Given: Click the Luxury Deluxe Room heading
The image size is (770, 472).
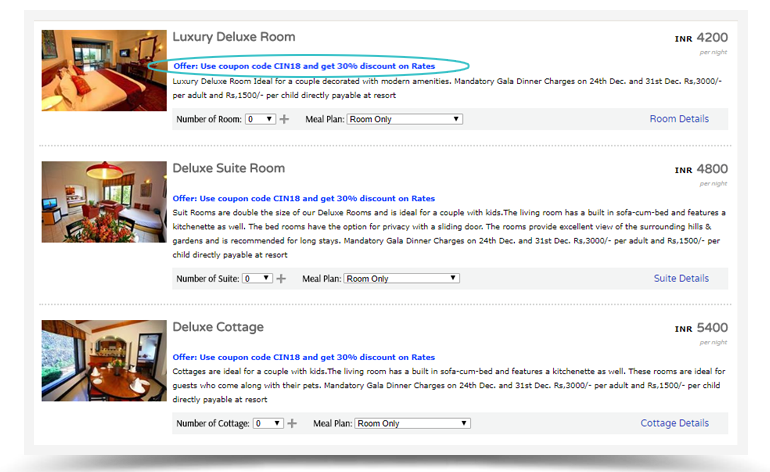Looking at the screenshot, I should coord(234,37).
